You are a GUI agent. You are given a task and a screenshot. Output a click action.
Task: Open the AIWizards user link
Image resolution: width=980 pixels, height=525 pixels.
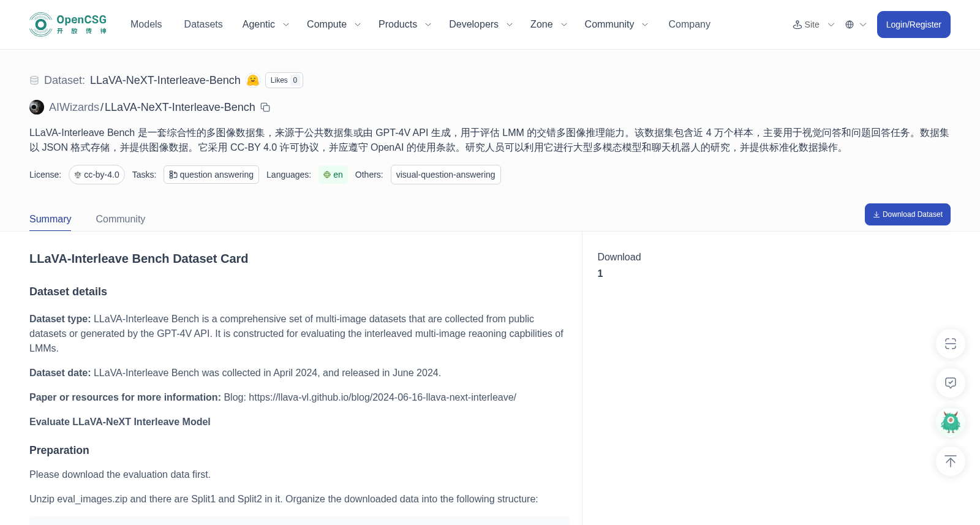pos(74,107)
